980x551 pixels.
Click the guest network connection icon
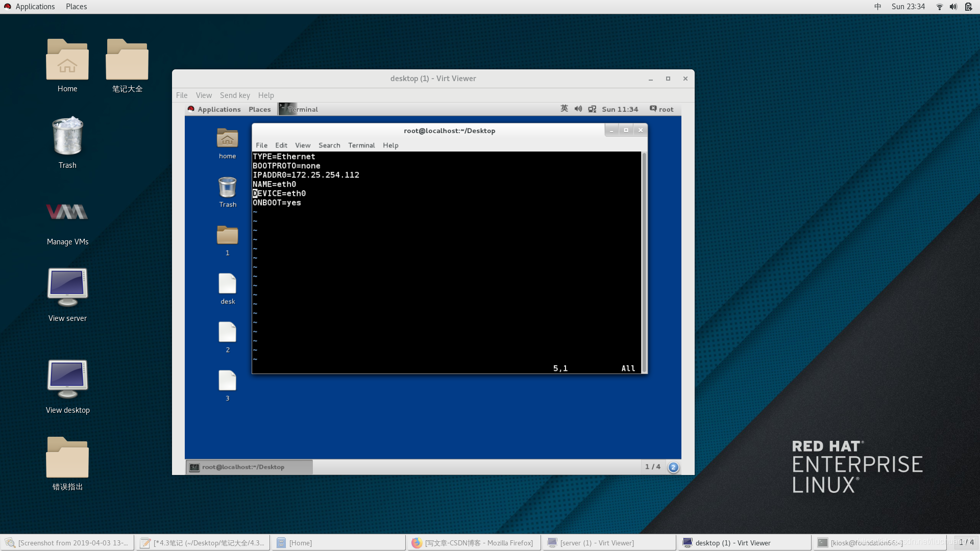592,109
